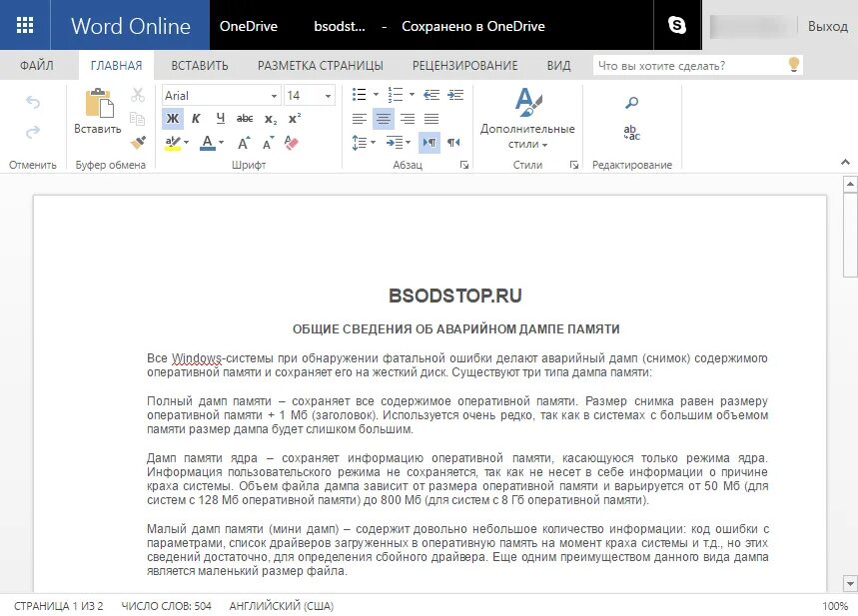This screenshot has width=858, height=616.
Task: Expand highlight color dropdown arrow
Action: tap(186, 142)
